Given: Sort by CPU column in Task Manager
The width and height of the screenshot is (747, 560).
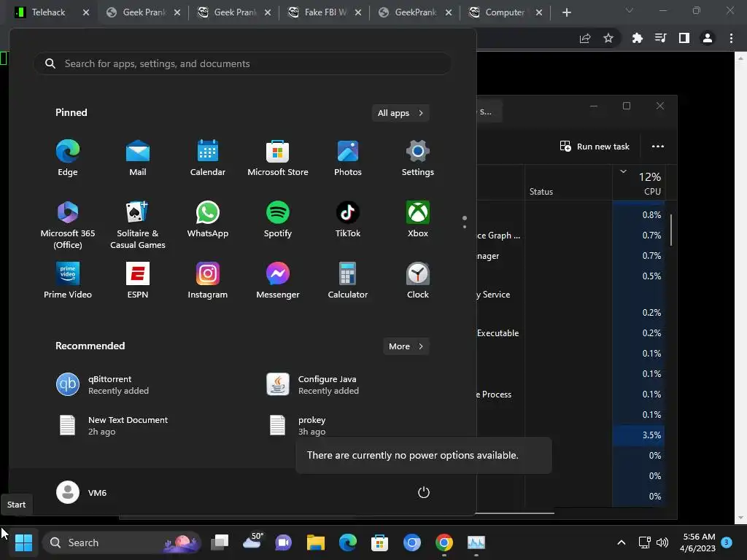Looking at the screenshot, I should pos(640,183).
